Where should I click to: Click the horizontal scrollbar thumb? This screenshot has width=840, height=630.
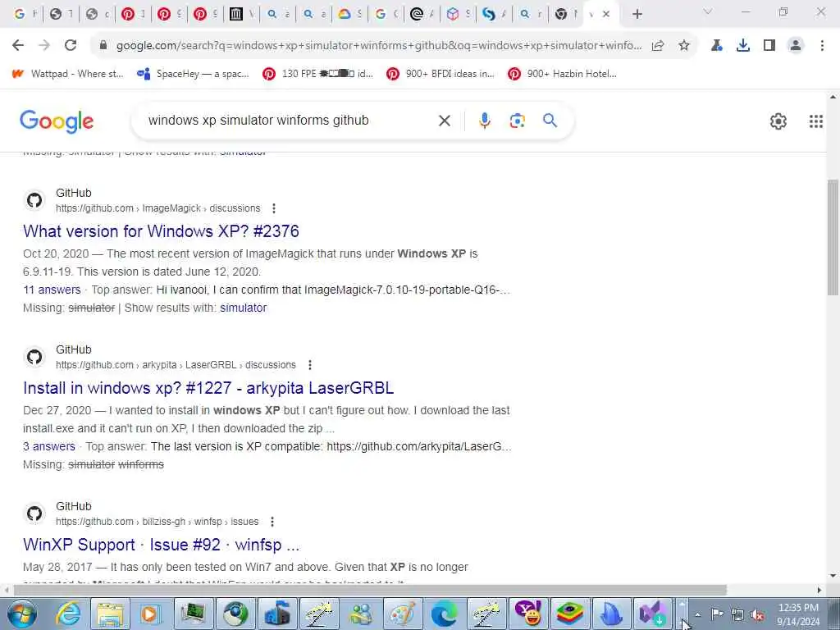tap(370, 590)
